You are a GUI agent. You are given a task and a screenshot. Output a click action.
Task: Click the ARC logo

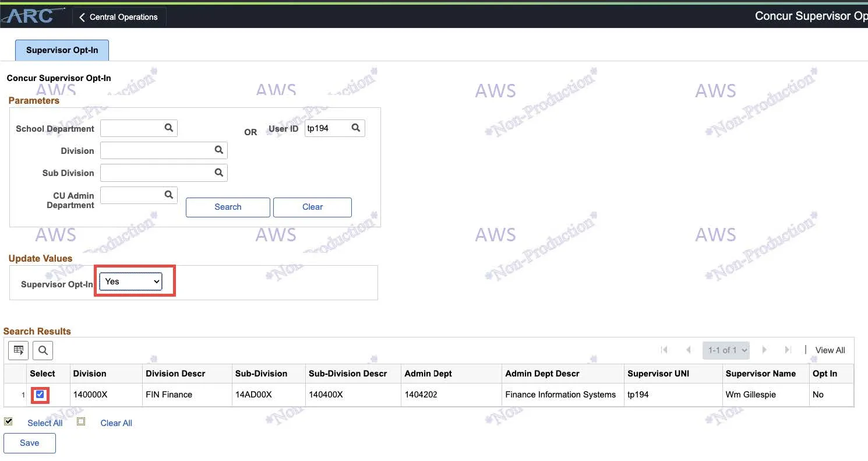pos(34,16)
